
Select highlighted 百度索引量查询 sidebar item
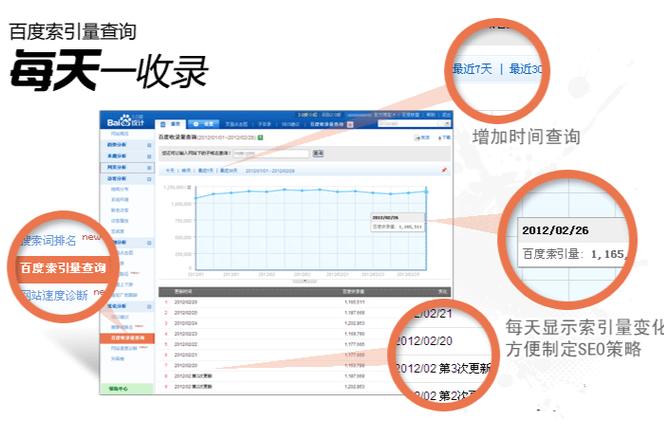point(127,338)
